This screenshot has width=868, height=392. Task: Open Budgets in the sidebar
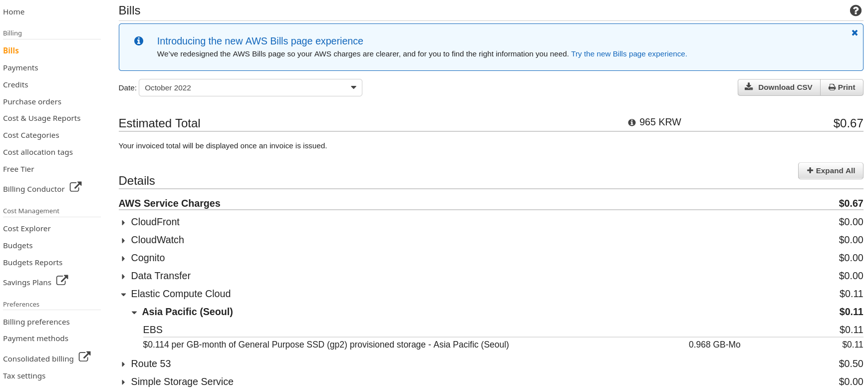coord(17,246)
